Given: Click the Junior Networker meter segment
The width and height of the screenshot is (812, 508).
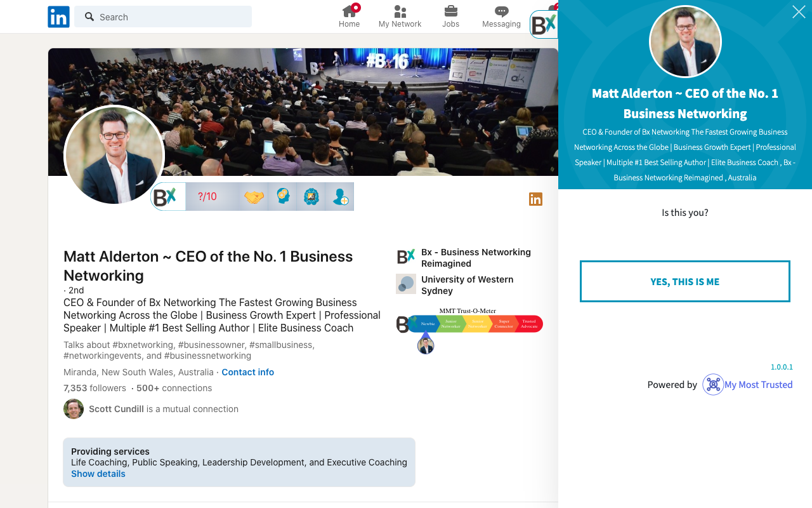Looking at the screenshot, I should pyautogui.click(x=451, y=324).
